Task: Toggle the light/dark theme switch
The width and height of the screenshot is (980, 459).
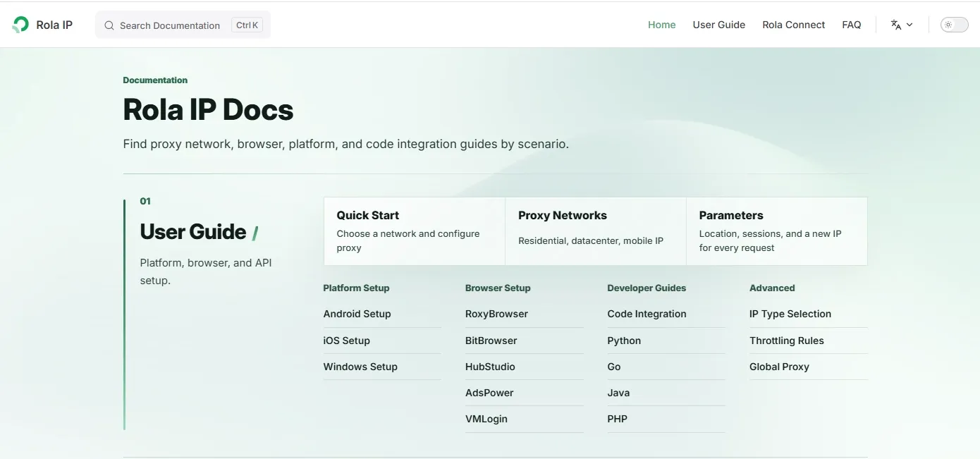Action: [954, 25]
